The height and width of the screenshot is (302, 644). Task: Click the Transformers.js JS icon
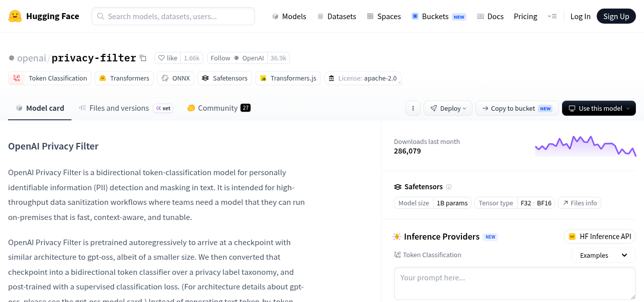pyautogui.click(x=263, y=78)
